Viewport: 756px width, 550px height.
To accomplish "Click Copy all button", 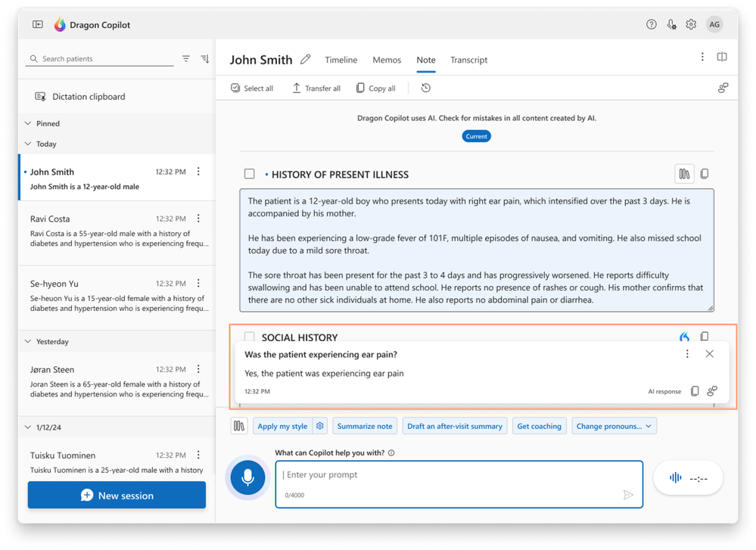I will [375, 88].
